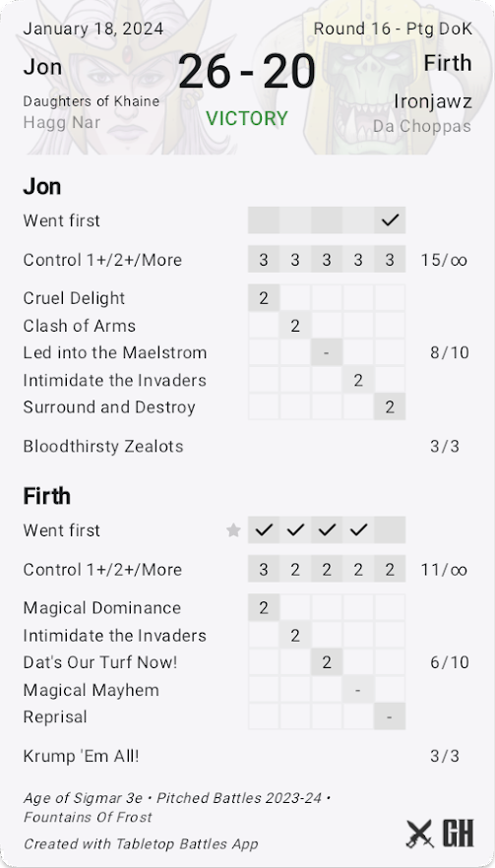
Task: Toggle Firth's round four Went first checkmark
Action: click(x=358, y=530)
